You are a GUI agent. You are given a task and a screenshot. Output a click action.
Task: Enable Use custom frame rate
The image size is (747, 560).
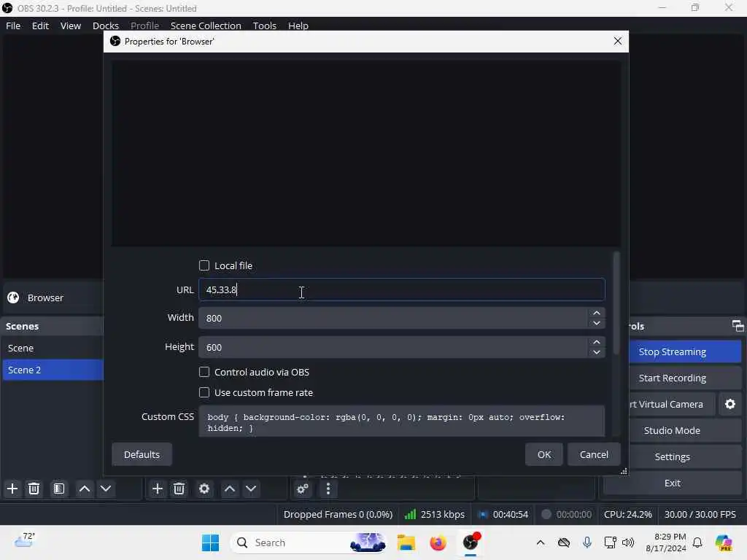[x=204, y=392]
